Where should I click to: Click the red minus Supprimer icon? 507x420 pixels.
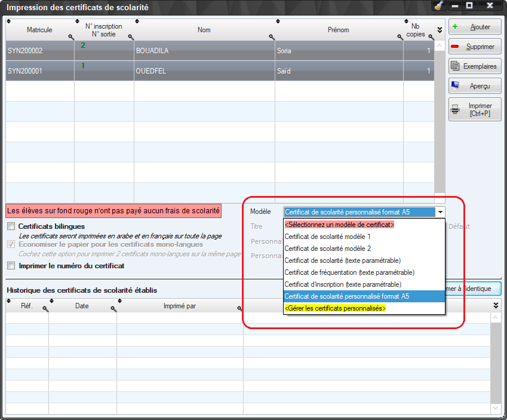(x=455, y=47)
